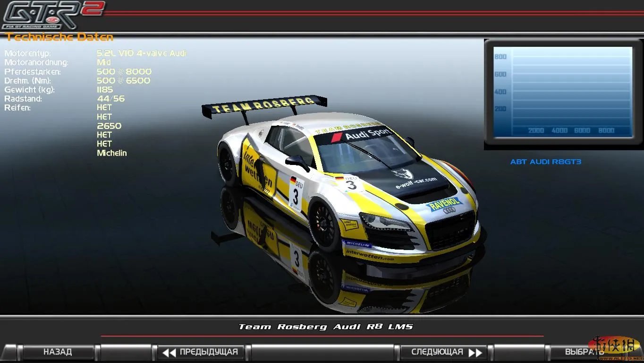Click the Technische Daten heading

click(59, 37)
